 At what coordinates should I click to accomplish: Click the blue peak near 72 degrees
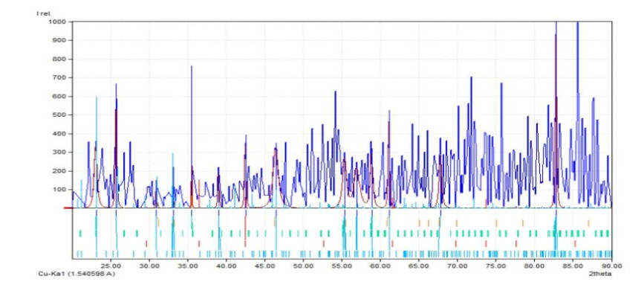(x=470, y=80)
